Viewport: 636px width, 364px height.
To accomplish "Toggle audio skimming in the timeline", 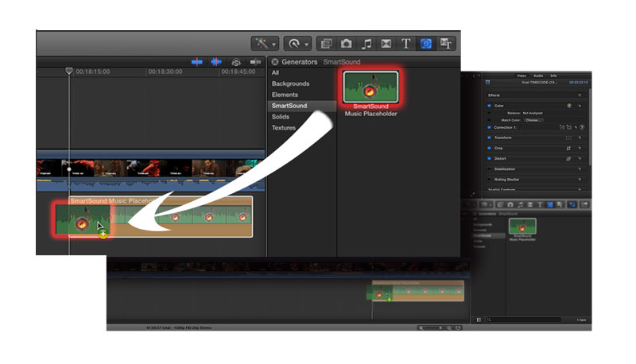I will pos(216,62).
